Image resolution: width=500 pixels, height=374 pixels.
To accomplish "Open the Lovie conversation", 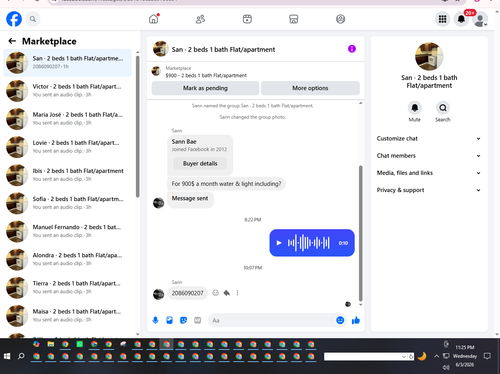I will pos(67,147).
